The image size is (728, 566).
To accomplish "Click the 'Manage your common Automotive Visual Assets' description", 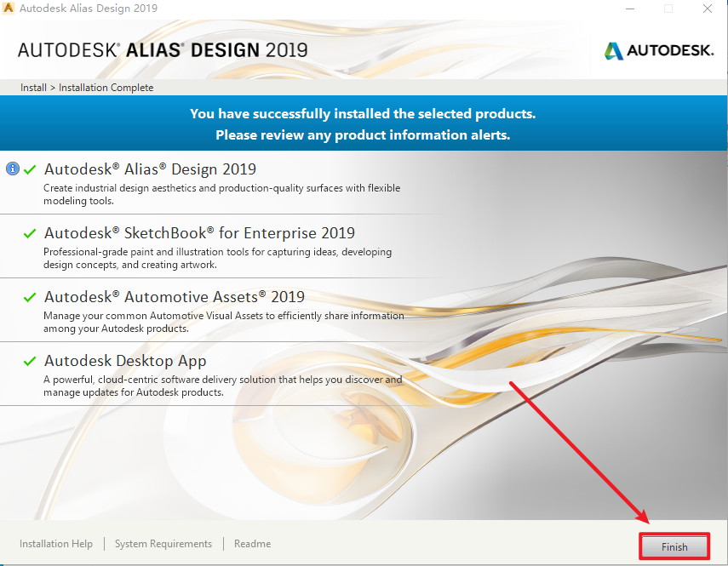I will (x=223, y=322).
